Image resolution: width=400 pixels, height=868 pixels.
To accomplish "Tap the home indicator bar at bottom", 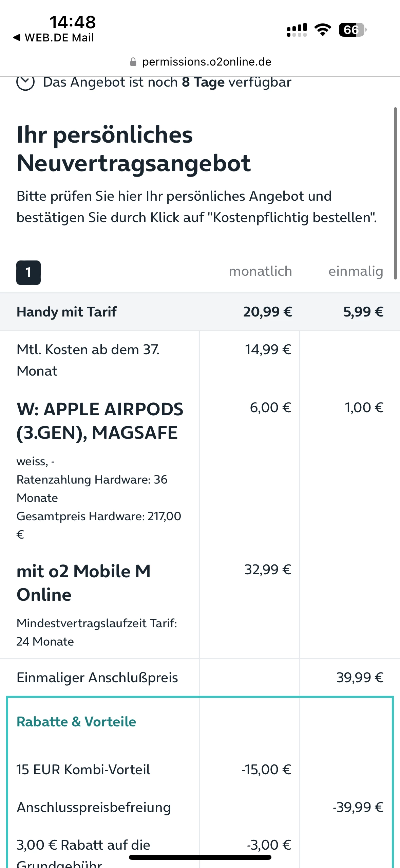I will [x=200, y=857].
